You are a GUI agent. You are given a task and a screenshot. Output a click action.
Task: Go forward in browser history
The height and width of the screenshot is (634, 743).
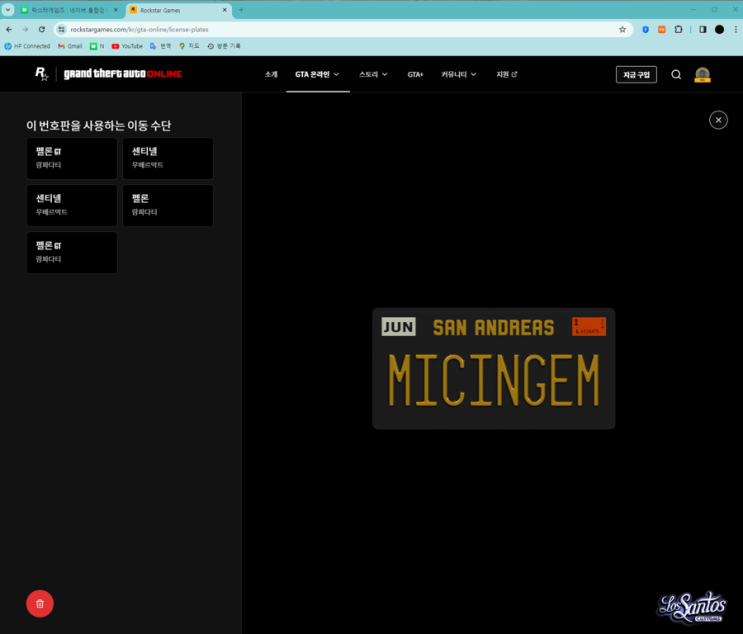[25, 29]
